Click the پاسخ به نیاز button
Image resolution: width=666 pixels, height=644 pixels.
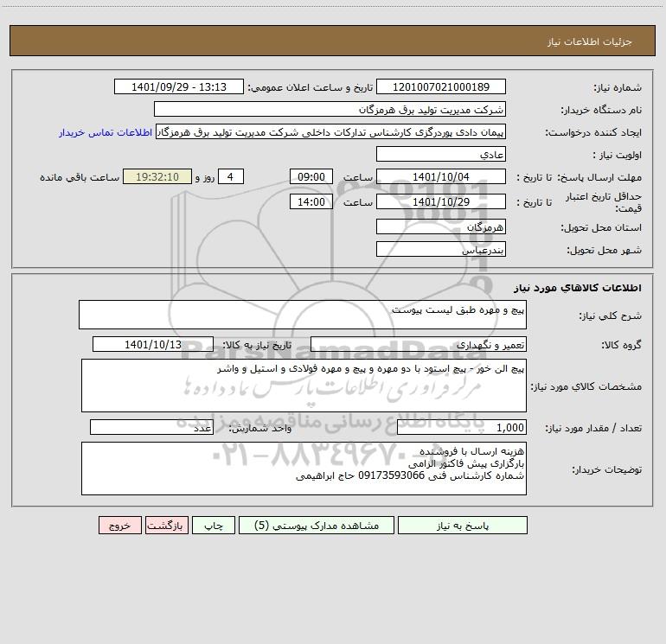[x=462, y=526]
